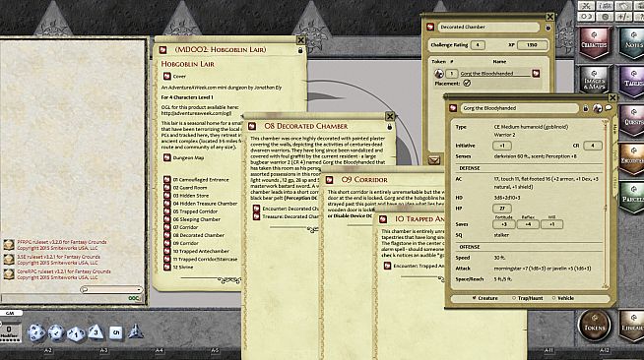
Task: Click the Fortitude save +3 field
Action: (504, 224)
